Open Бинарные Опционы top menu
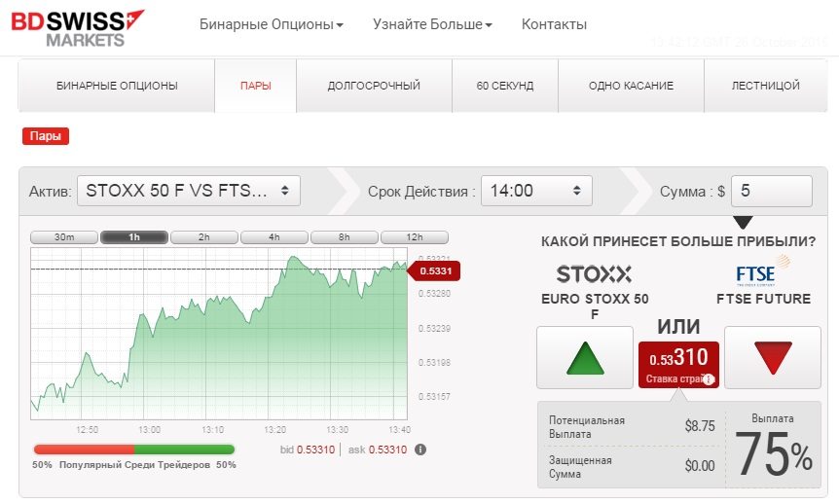The width and height of the screenshot is (839, 504). pos(272,24)
